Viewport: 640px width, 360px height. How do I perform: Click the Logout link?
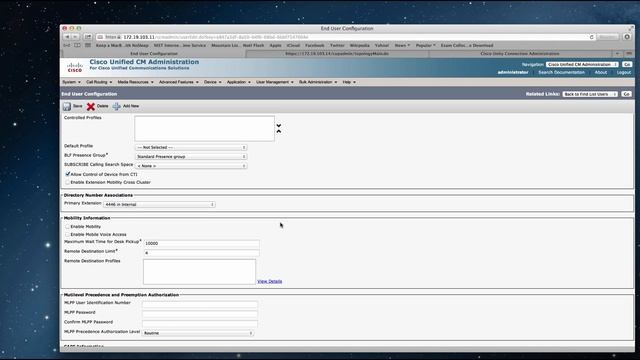[x=624, y=72]
